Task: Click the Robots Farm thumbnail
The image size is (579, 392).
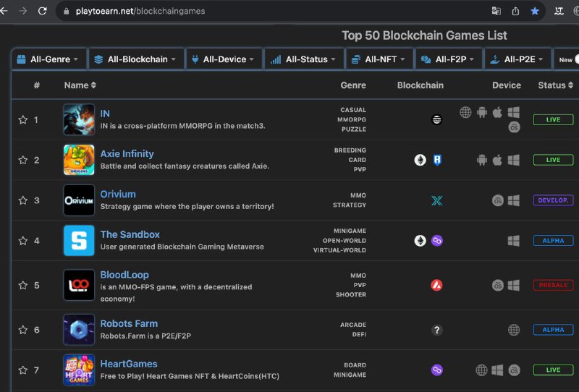Action: tap(79, 330)
